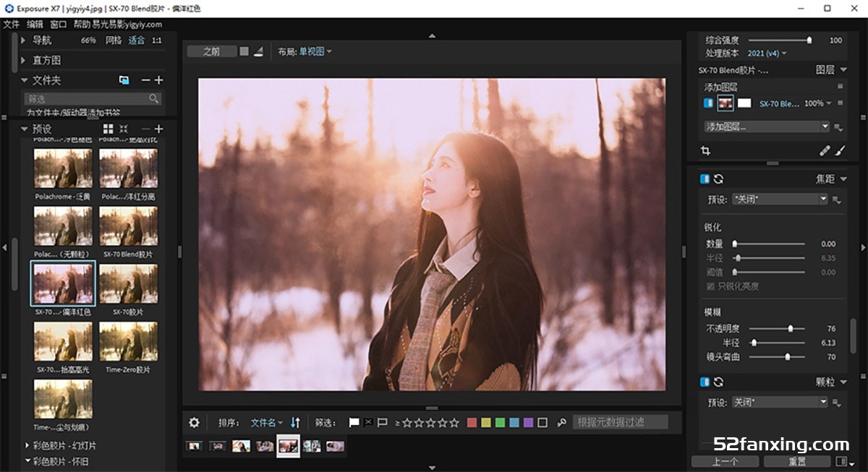Open the 文件 menu
Image resolution: width=868 pixels, height=472 pixels.
[x=11, y=24]
